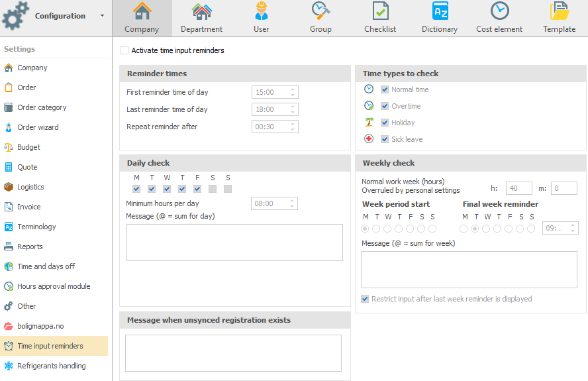Click the Time and days off globe icon
The width and height of the screenshot is (588, 381).
tap(9, 266)
